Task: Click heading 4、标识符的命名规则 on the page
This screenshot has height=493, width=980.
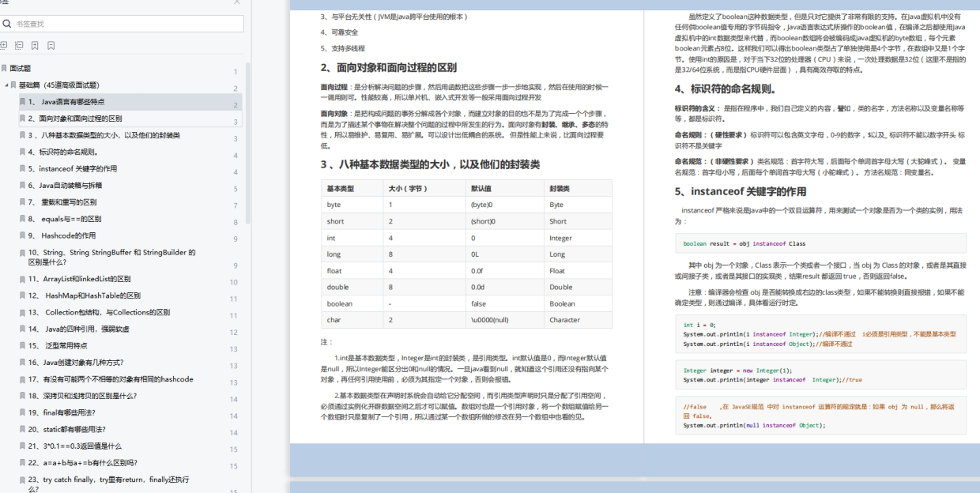Action: 726,88
